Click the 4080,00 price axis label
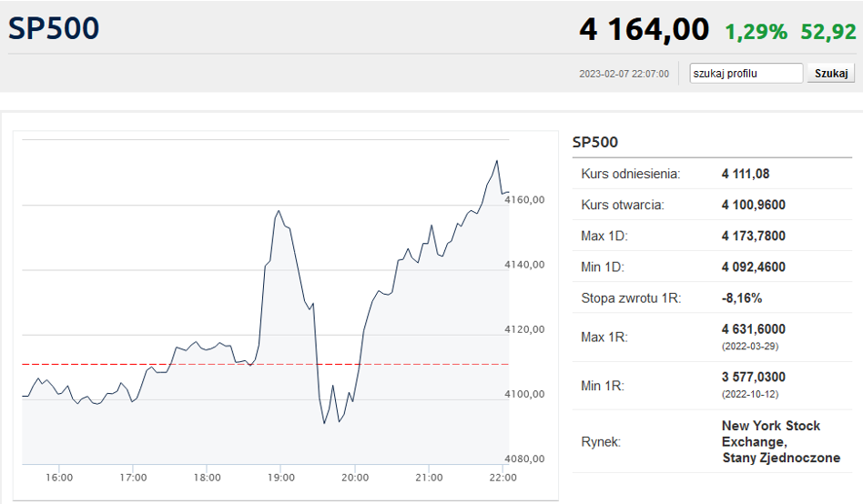 tap(524, 459)
